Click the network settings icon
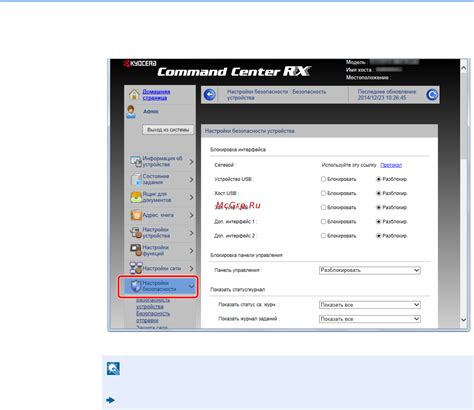Viewport: 474px width, 410px height. coord(136,268)
